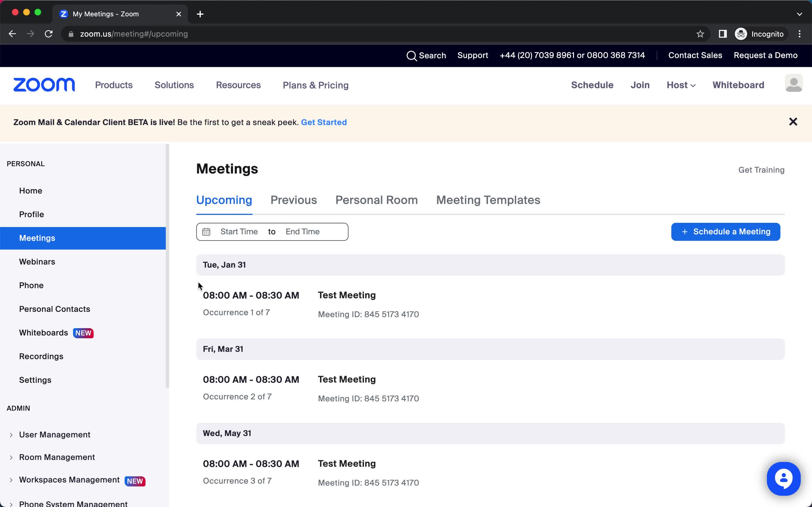Viewport: 812px width, 507px height.
Task: Open the Search dialog
Action: [x=426, y=55]
